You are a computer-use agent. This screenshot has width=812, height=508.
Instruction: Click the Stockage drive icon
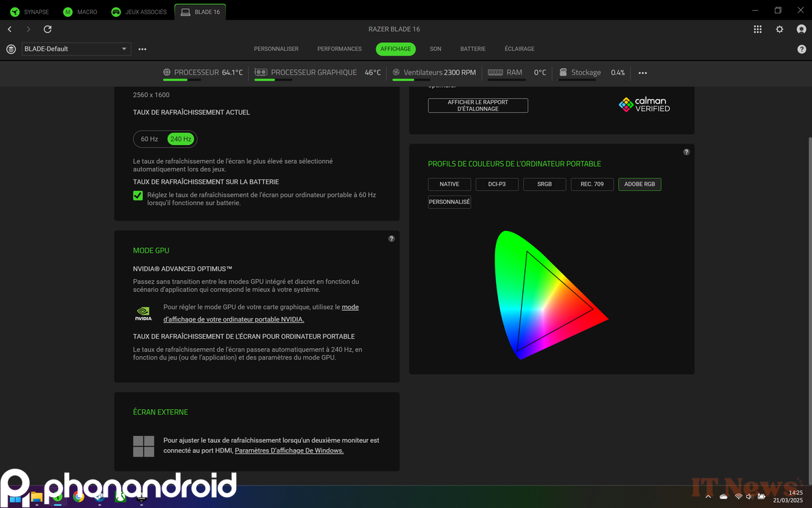(564, 72)
